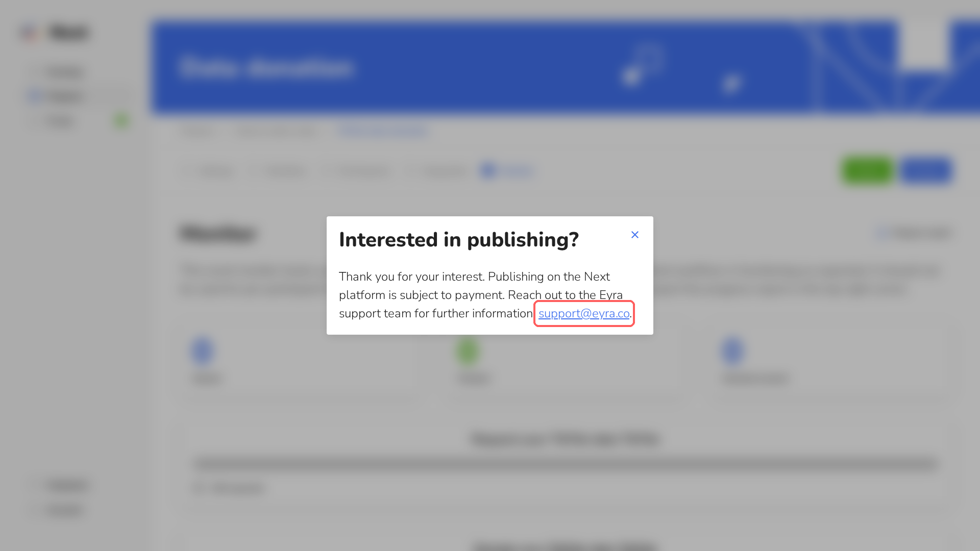The image size is (980, 551).
Task: Click the white square avatar on the banner
Action: [x=923, y=44]
